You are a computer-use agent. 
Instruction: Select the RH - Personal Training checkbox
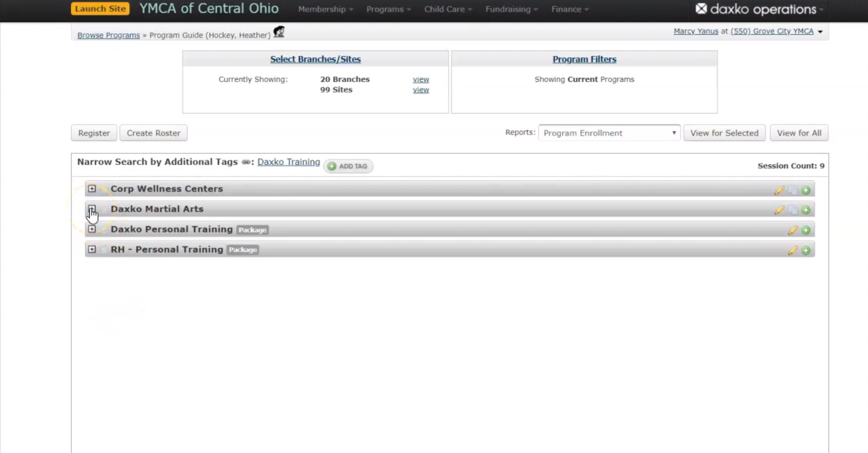(104, 249)
